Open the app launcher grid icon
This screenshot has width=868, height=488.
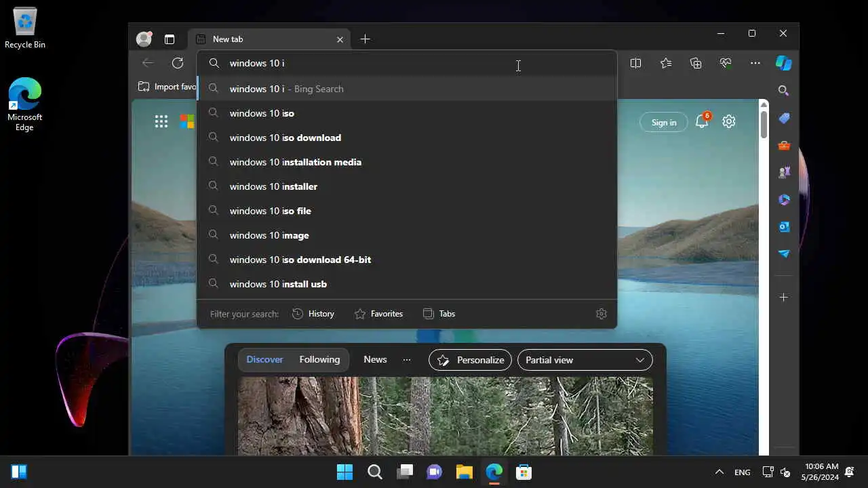[x=161, y=121]
